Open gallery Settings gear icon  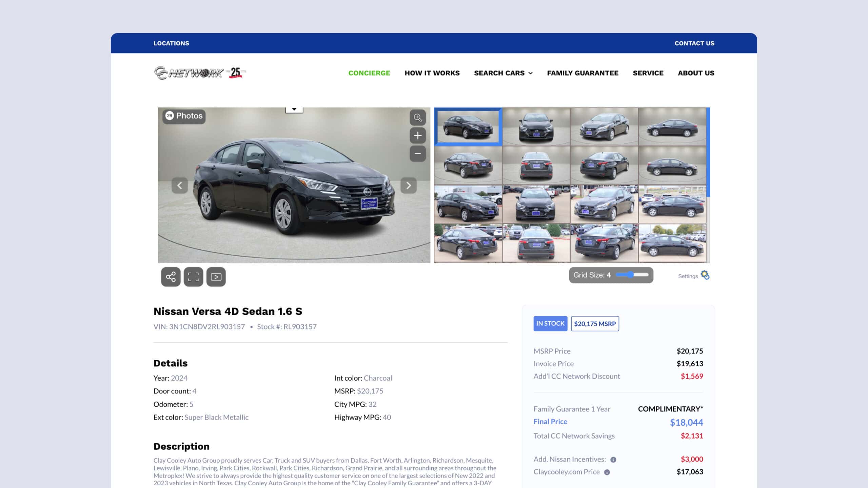(x=705, y=275)
